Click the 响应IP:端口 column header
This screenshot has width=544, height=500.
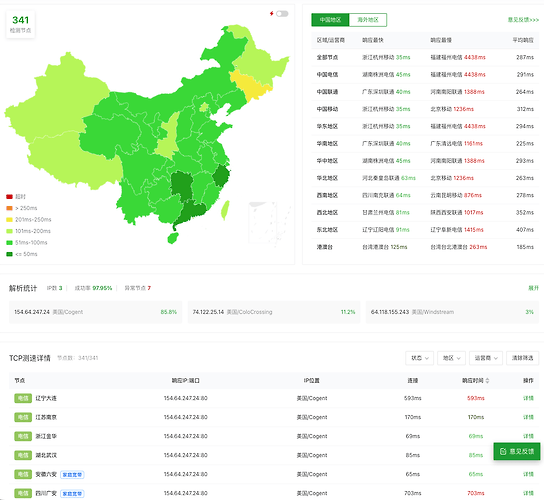(186, 381)
